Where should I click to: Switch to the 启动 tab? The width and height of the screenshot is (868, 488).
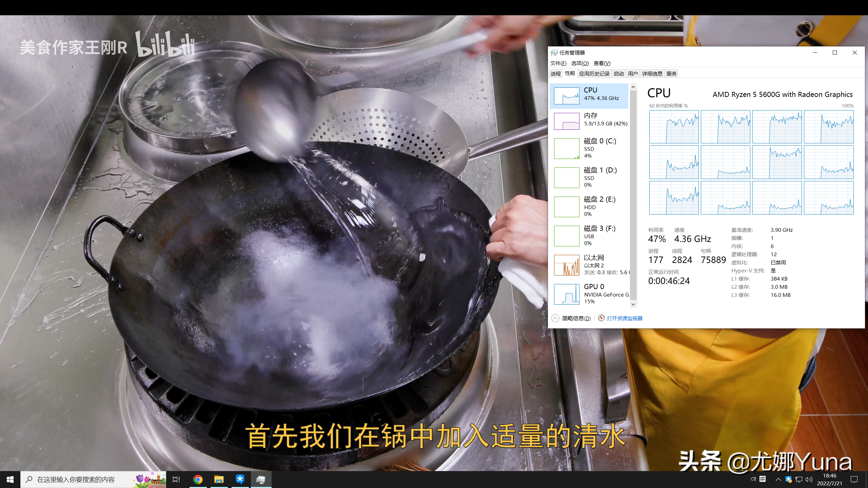pos(619,73)
